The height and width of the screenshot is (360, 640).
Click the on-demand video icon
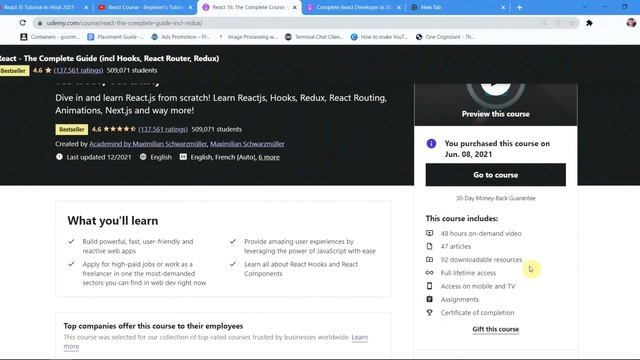(x=429, y=233)
